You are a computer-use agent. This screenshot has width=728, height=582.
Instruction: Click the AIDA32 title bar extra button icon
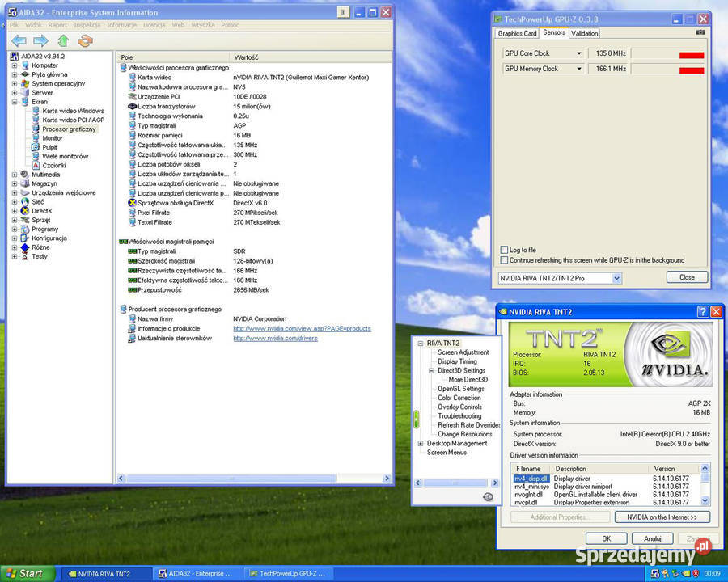click(x=343, y=13)
